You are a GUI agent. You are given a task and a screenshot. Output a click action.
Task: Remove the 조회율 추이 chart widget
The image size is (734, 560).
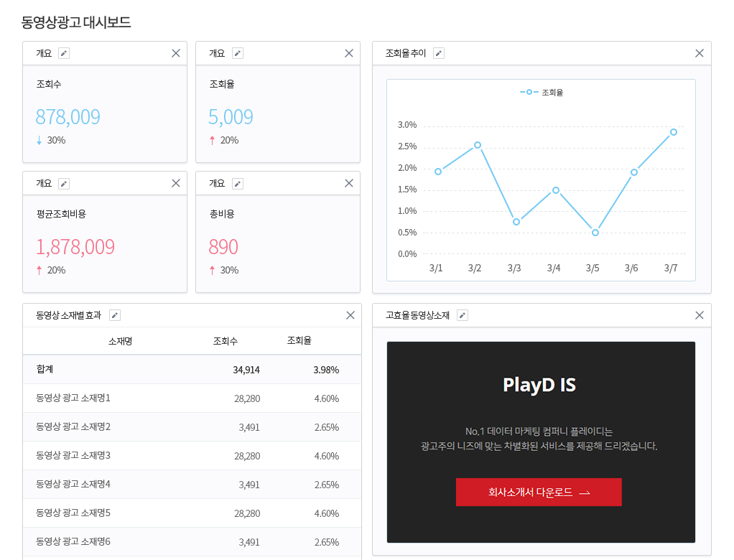tap(700, 53)
